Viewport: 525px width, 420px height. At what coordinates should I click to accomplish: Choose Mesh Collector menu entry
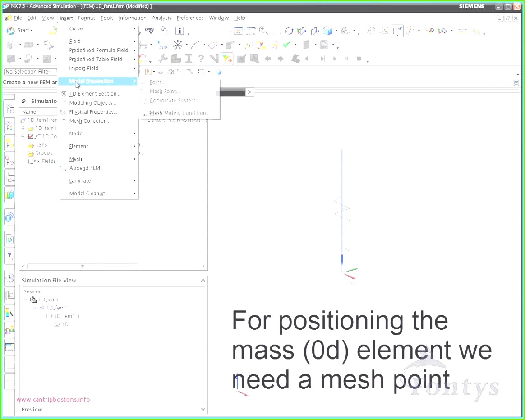point(89,121)
